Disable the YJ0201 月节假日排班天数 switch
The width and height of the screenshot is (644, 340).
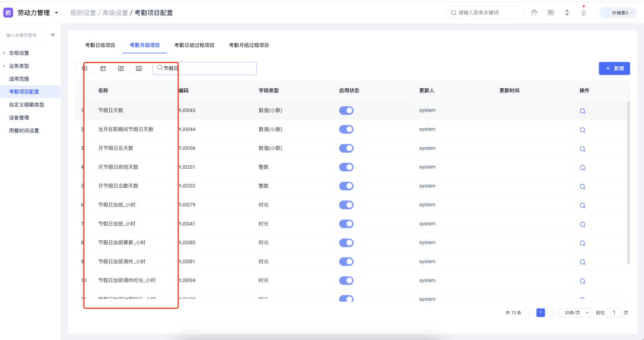click(346, 167)
